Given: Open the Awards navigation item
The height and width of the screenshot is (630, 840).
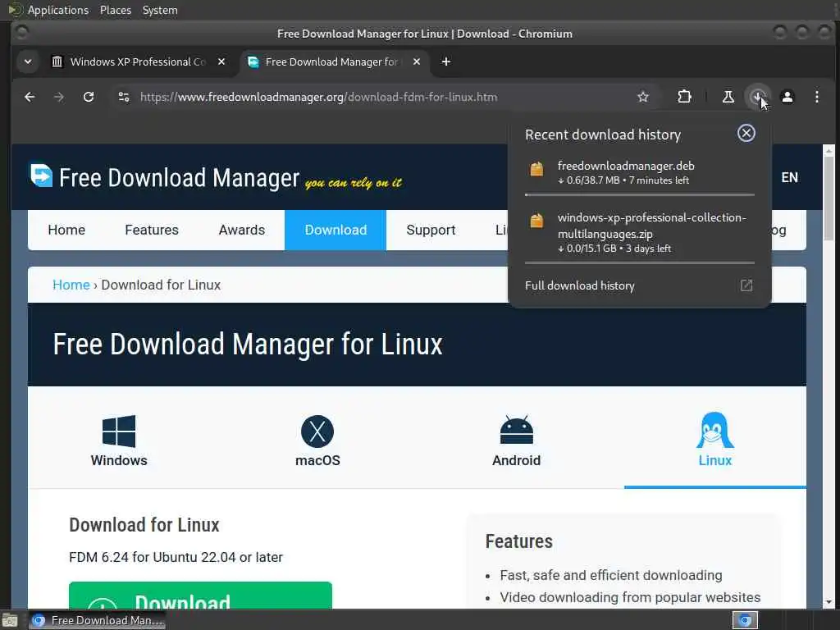Looking at the screenshot, I should pyautogui.click(x=242, y=230).
